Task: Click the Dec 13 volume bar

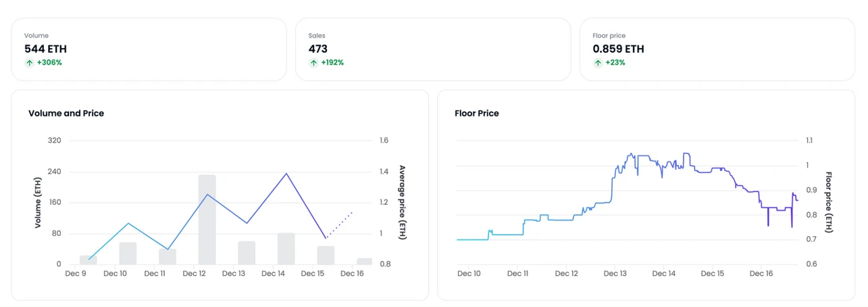Action: tap(247, 253)
